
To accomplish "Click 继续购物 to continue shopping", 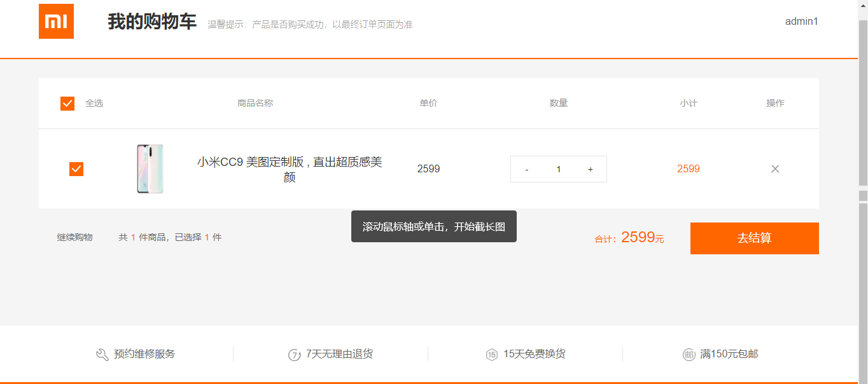I will (75, 237).
